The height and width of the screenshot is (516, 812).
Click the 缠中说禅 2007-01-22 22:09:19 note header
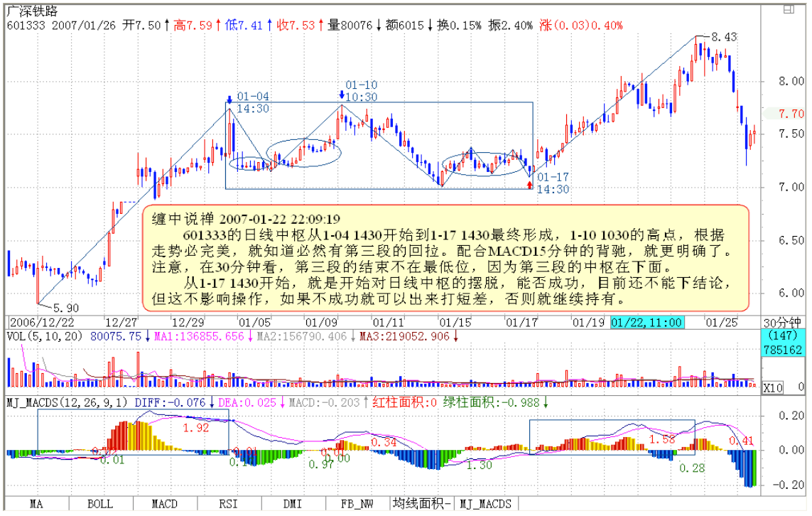pos(246,219)
